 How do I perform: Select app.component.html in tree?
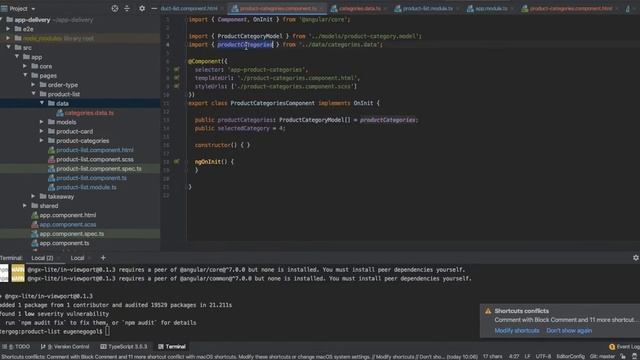(68, 215)
